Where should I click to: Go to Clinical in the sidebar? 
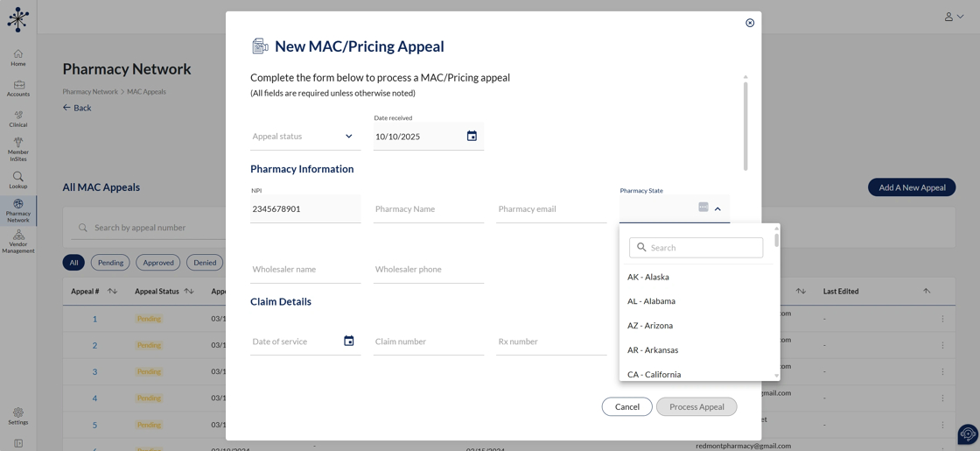[18, 119]
